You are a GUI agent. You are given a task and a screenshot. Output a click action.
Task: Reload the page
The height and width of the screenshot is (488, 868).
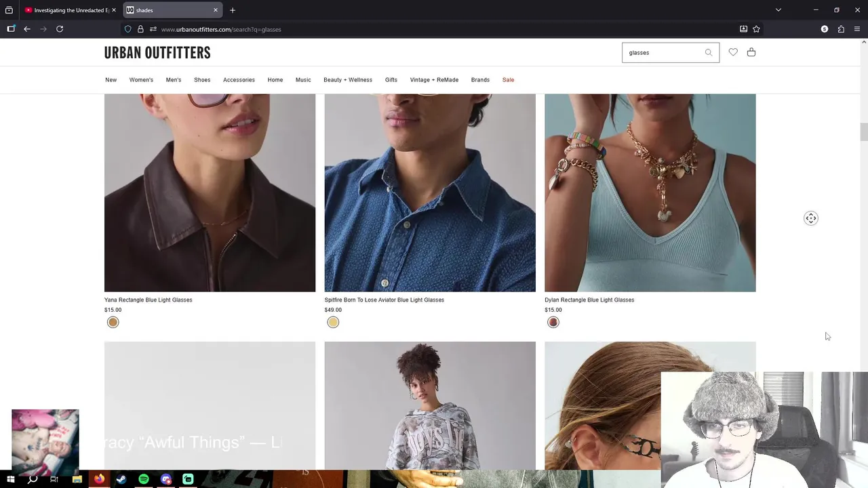(60, 29)
